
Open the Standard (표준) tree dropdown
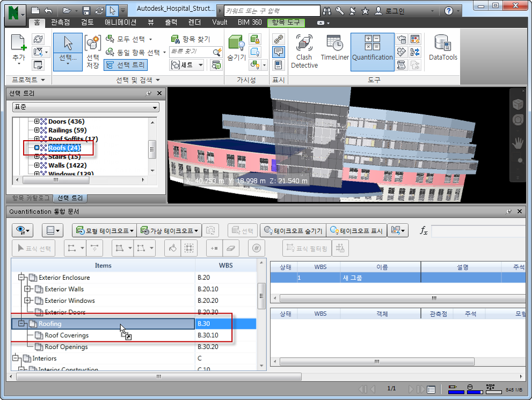click(x=86, y=107)
